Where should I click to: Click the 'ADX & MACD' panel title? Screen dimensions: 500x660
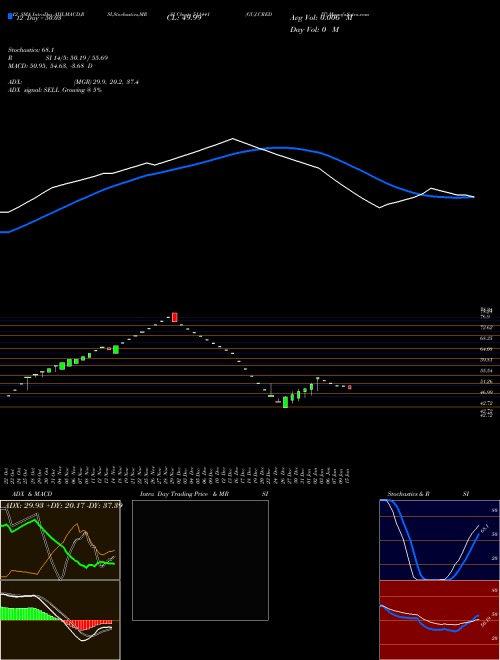[32, 494]
